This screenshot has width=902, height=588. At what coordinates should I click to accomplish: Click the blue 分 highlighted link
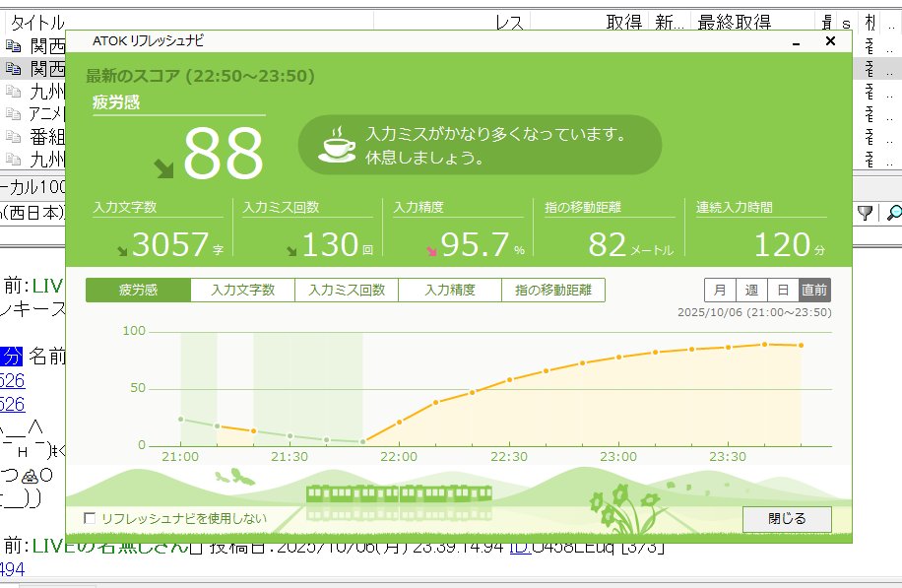click(x=10, y=357)
